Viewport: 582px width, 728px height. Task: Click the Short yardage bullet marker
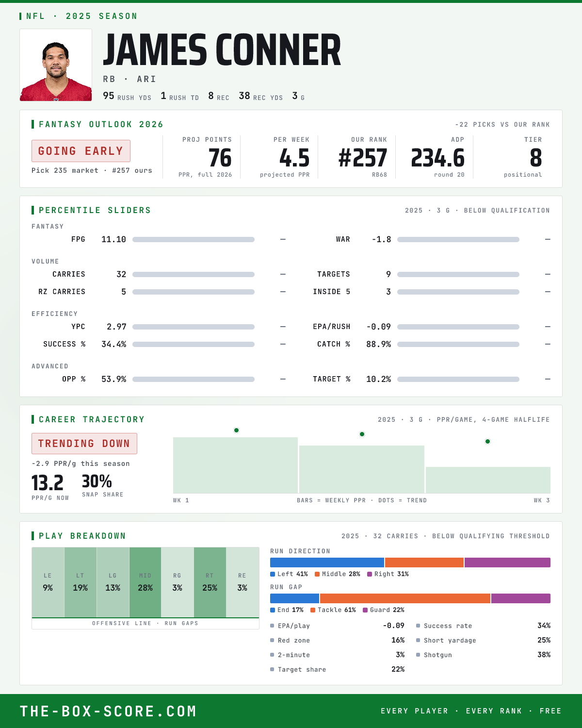point(418,641)
